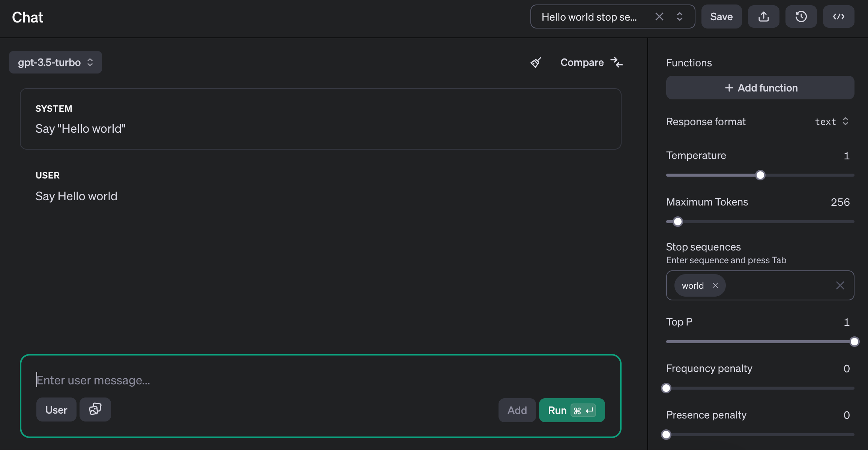Remove the 'world' stop sequence tag
Image resolution: width=868 pixels, height=450 pixels.
[x=715, y=285]
